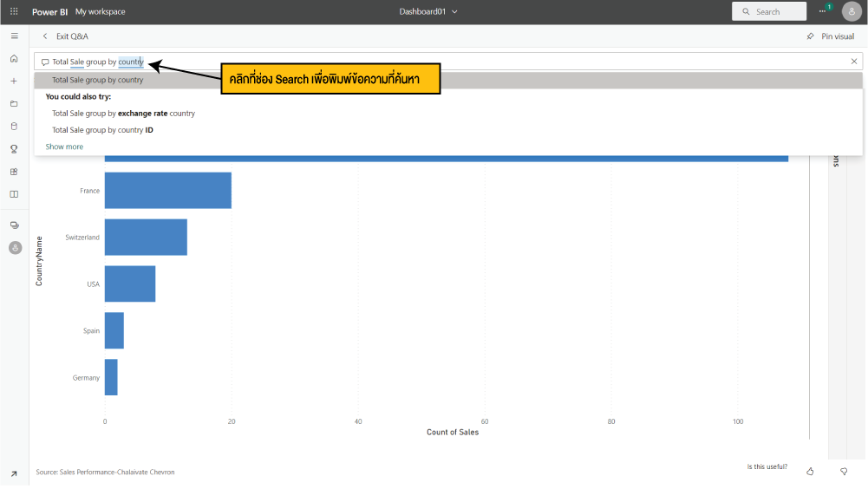Open the Apps icon in sidebar
This screenshot has width=868, height=489.
[14, 172]
